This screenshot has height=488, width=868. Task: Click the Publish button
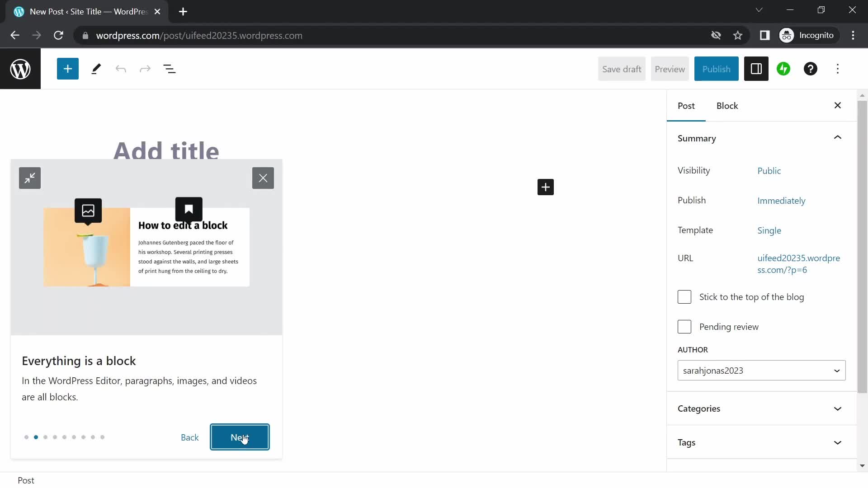[716, 69]
